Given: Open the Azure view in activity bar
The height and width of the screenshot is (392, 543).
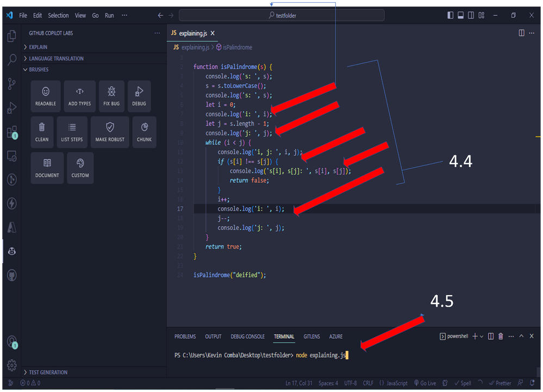Looking at the screenshot, I should [12, 227].
